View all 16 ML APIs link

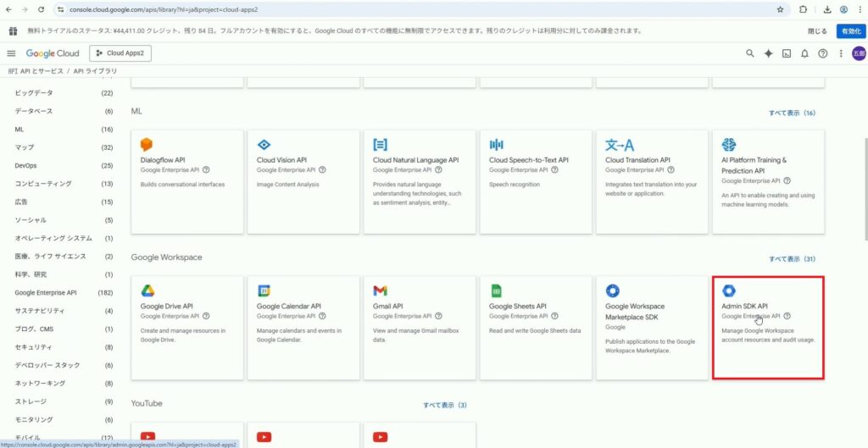coord(791,113)
